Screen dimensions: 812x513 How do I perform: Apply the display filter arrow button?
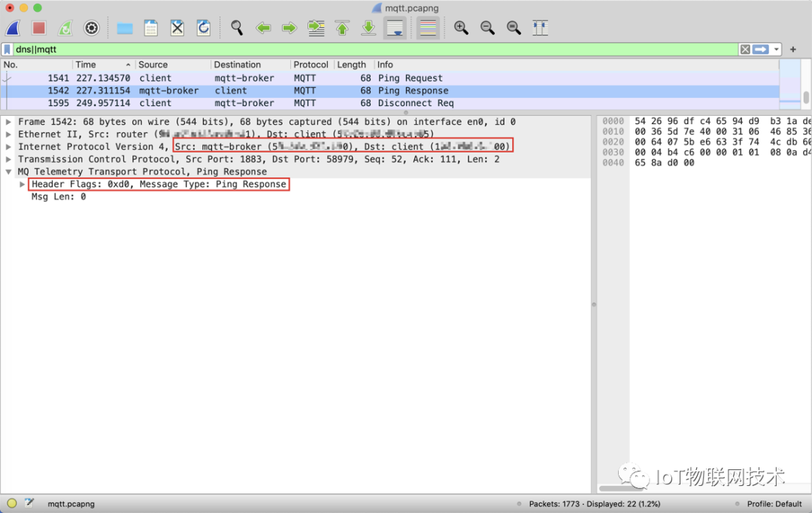coord(760,50)
